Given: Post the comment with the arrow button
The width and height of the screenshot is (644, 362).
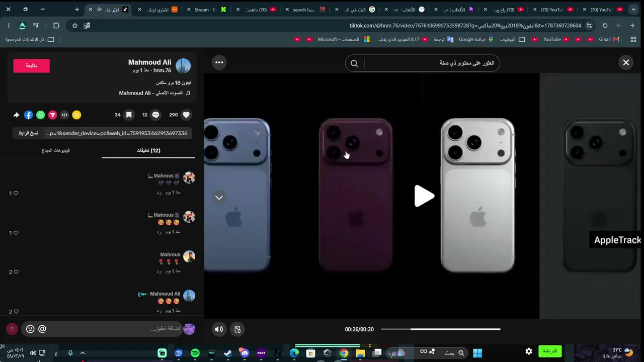Looking at the screenshot, I should pos(12,329).
